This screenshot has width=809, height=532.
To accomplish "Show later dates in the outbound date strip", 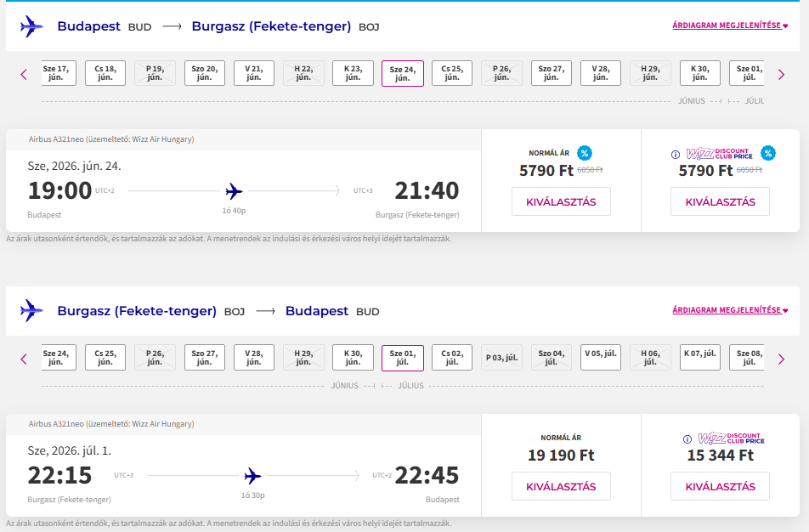I will tap(781, 74).
